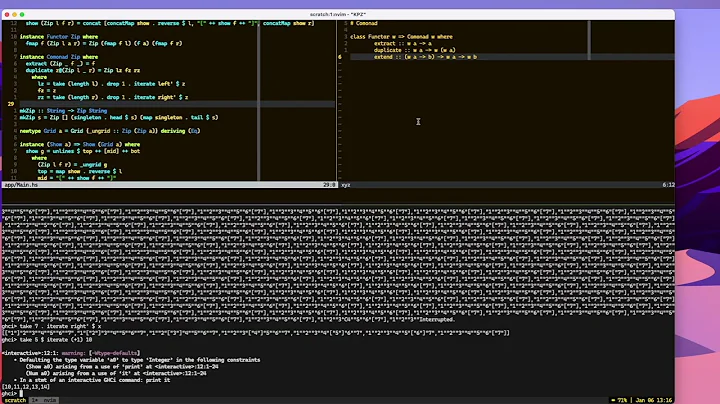Click the 'xyz' status line of right pane

[346, 185]
